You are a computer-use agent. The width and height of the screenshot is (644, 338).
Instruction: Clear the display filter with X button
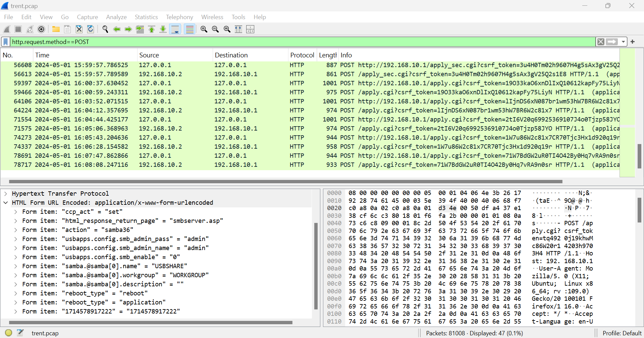(601, 42)
